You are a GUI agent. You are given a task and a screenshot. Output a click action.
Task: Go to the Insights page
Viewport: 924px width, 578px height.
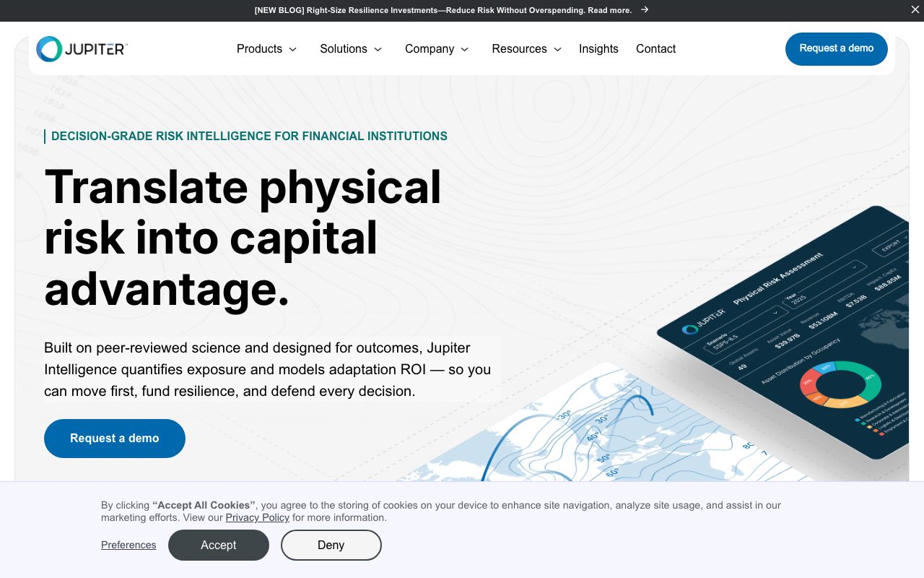[598, 49]
